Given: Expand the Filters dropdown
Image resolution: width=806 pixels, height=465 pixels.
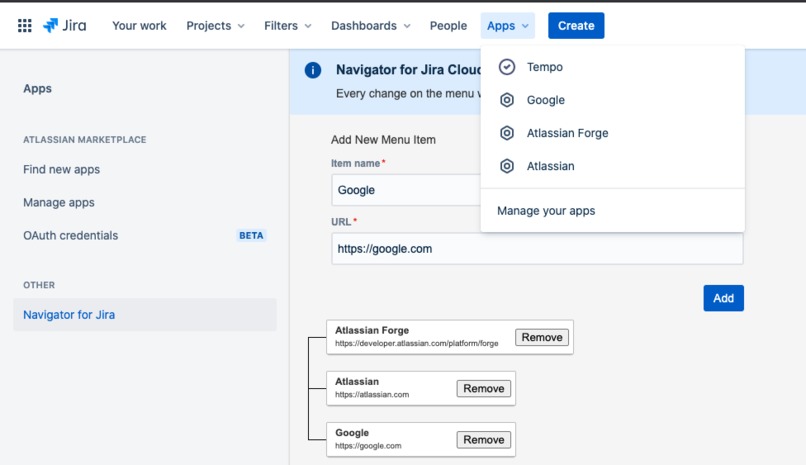Looking at the screenshot, I should pos(288,26).
